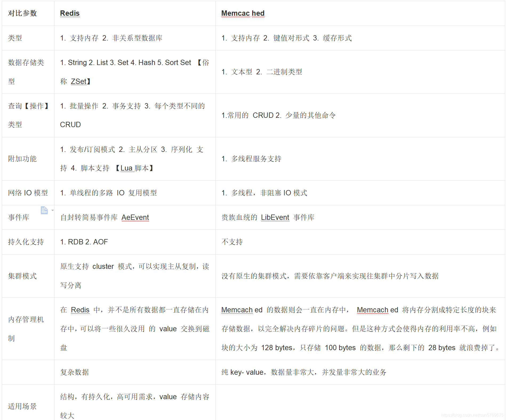The height and width of the screenshot is (420, 506).
Task: Click the AeEvent underlined term
Action: pyautogui.click(x=135, y=217)
